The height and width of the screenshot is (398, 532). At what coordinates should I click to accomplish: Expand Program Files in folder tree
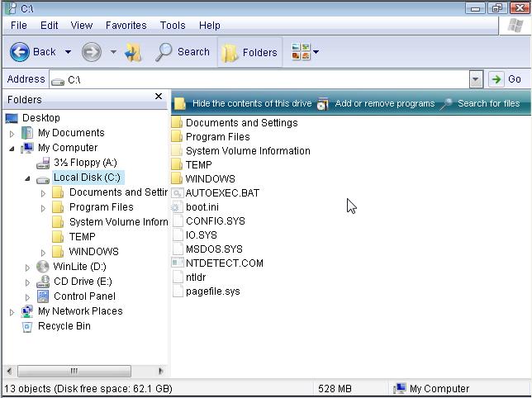(x=43, y=208)
